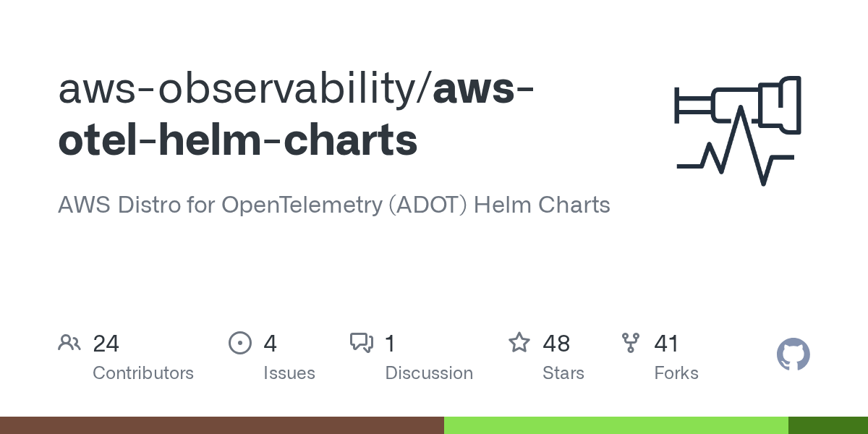Open the Issues label

[289, 373]
